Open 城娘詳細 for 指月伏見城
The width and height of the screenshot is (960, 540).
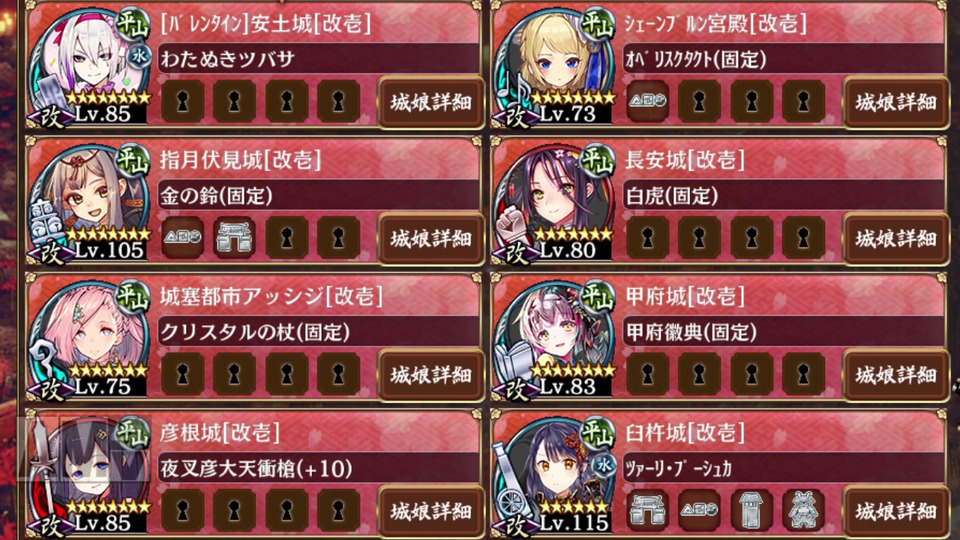(430, 238)
